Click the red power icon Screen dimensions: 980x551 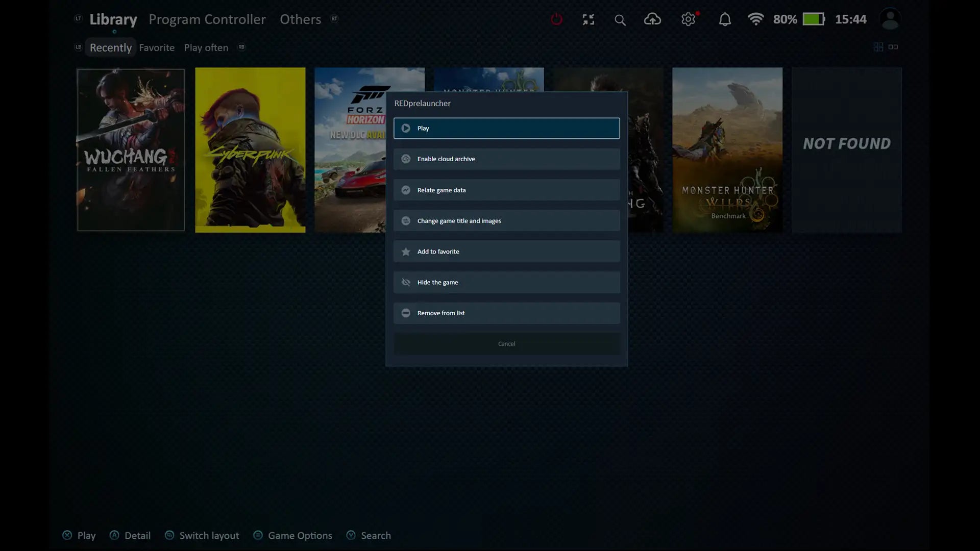click(x=556, y=19)
